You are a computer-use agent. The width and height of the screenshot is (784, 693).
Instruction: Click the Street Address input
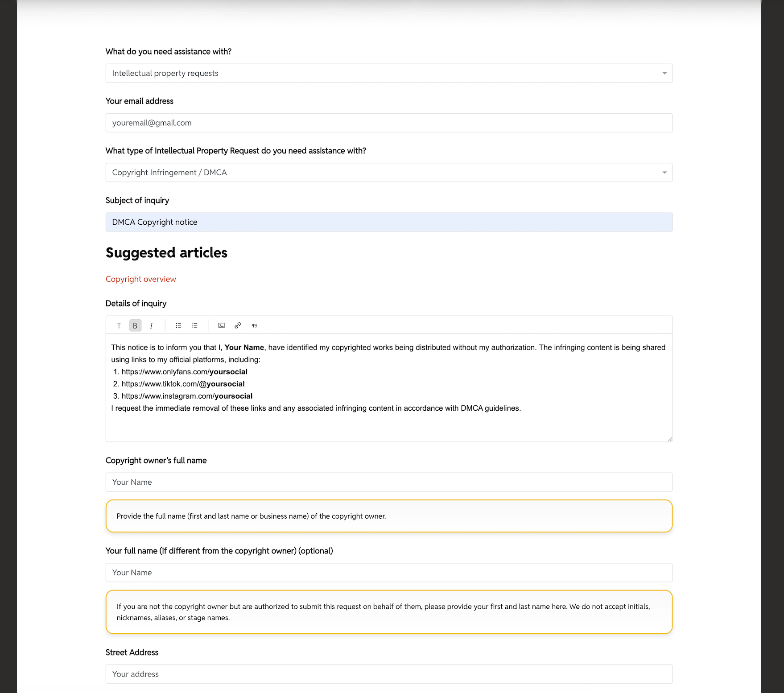click(388, 674)
